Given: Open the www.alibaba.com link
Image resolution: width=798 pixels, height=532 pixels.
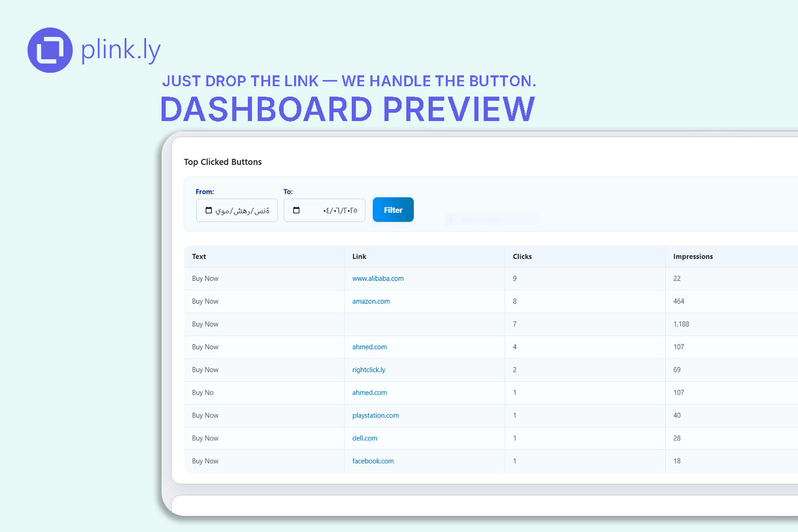Looking at the screenshot, I should pyautogui.click(x=378, y=278).
